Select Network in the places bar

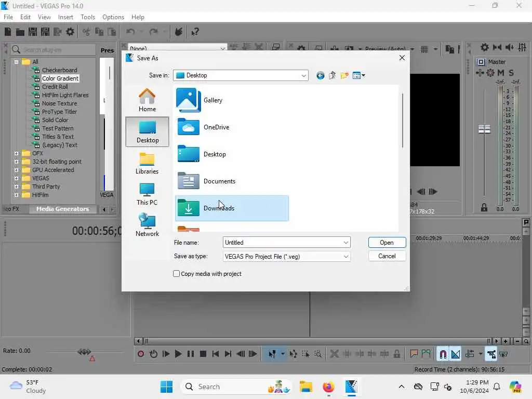tap(147, 225)
